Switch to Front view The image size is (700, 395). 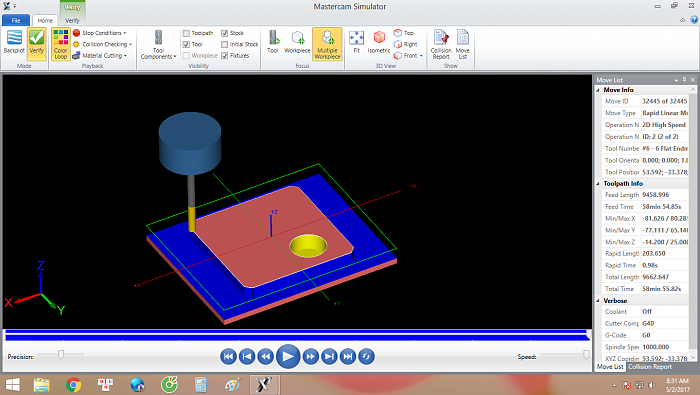406,55
